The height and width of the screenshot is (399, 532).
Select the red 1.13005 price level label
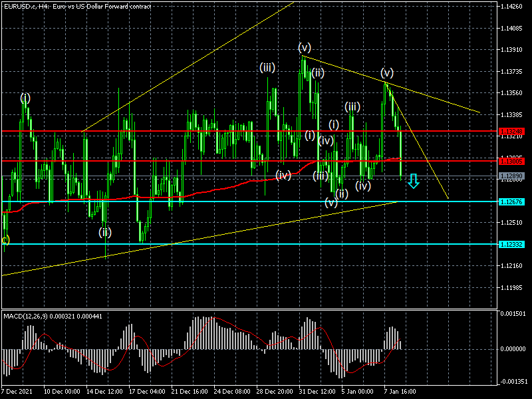point(511,161)
